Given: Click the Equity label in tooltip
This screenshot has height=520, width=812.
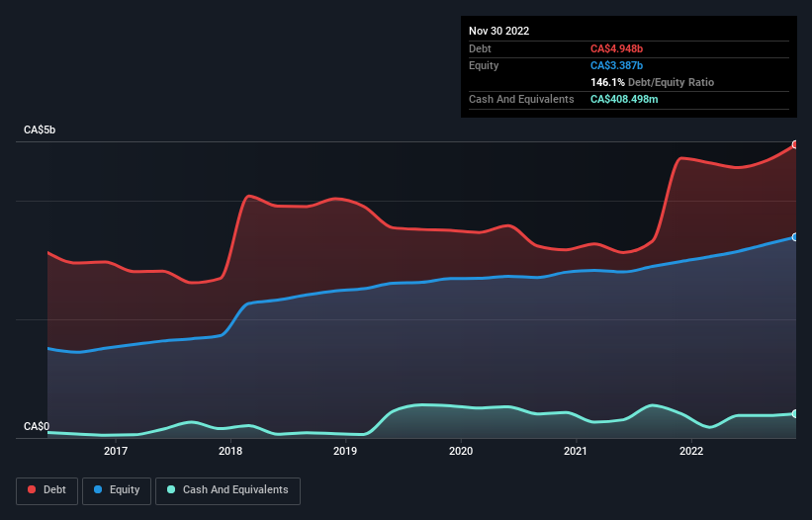Looking at the screenshot, I should (x=484, y=65).
